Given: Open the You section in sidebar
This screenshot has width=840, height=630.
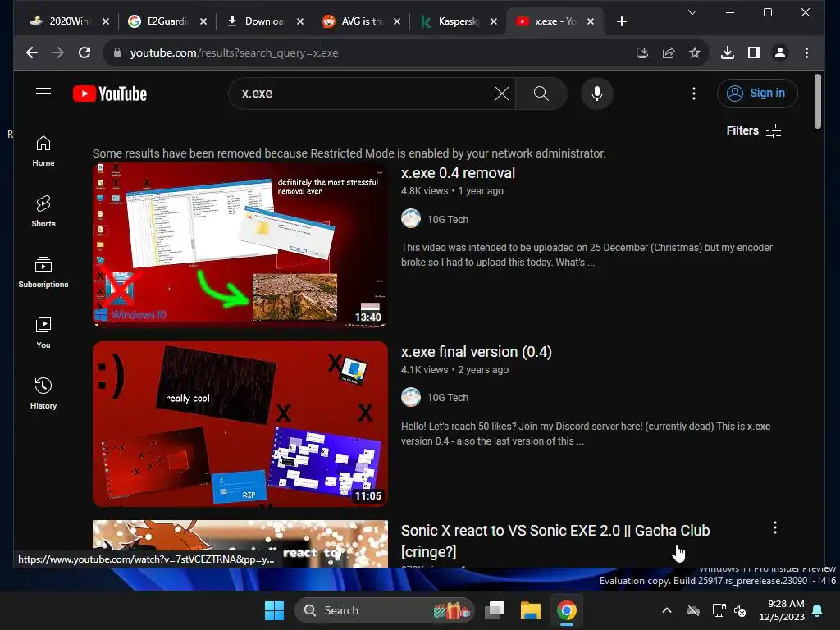Looking at the screenshot, I should [x=43, y=333].
